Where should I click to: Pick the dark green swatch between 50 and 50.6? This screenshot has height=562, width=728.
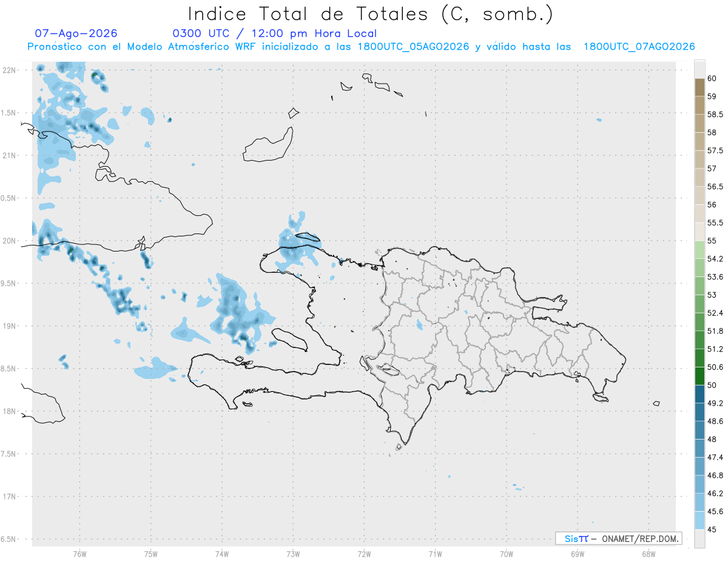[x=699, y=376]
